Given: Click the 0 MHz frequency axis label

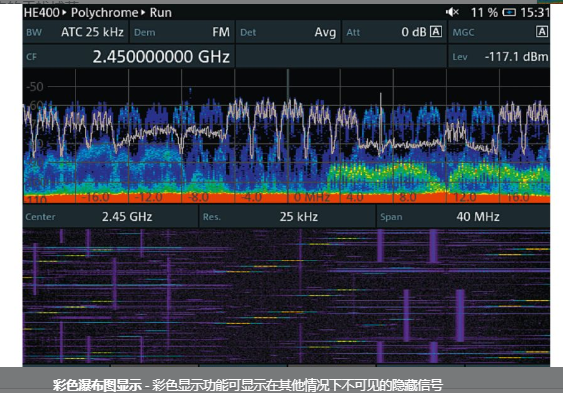Looking at the screenshot, I should tap(312, 197).
